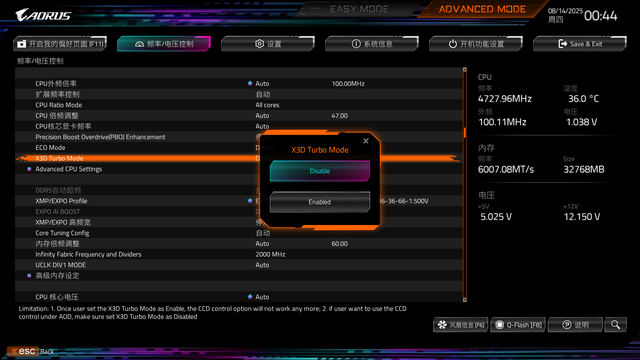Click the ADVANCED MODE tab

coord(482,9)
